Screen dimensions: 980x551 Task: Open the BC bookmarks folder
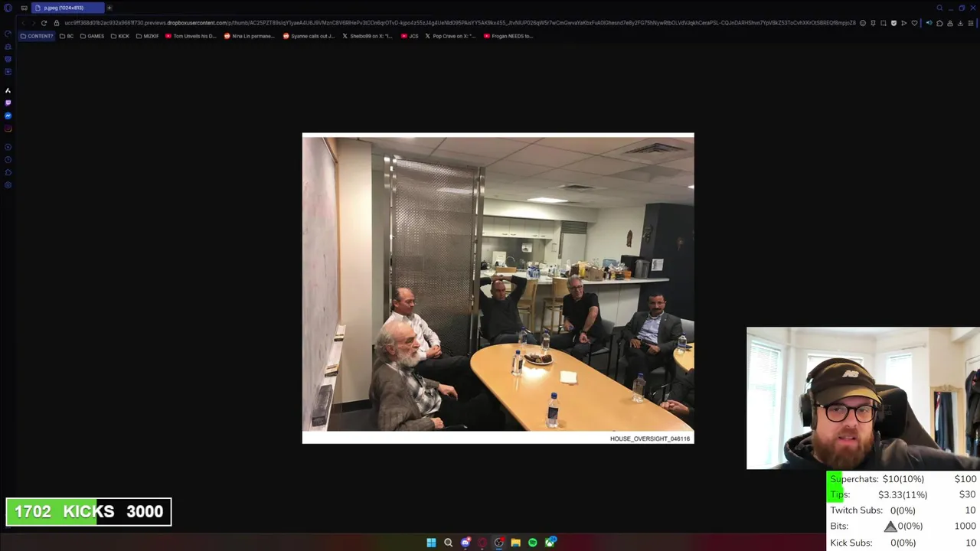(x=67, y=36)
